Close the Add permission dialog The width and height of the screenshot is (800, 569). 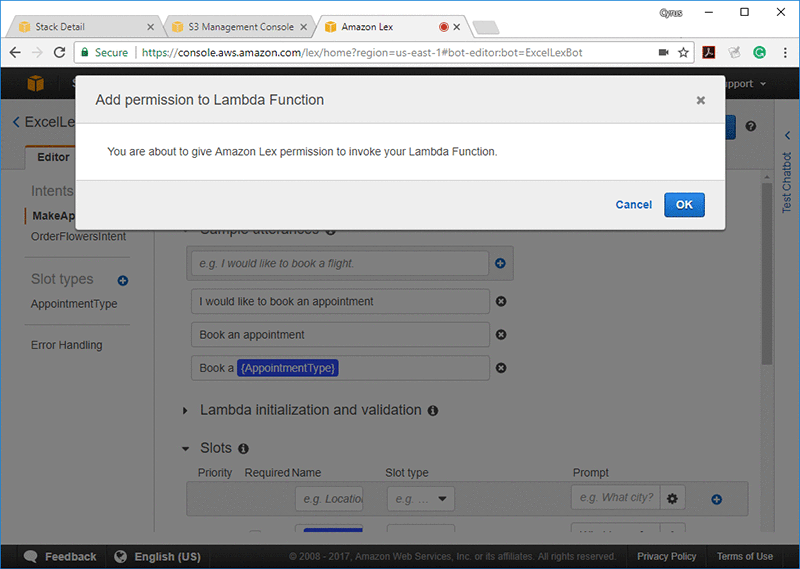(701, 100)
